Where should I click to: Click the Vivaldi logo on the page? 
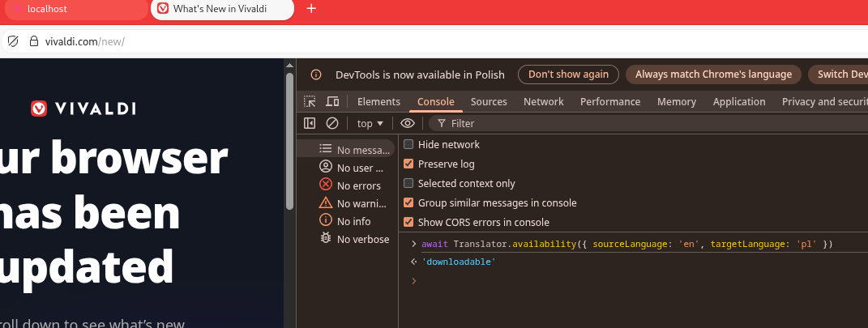tap(83, 109)
